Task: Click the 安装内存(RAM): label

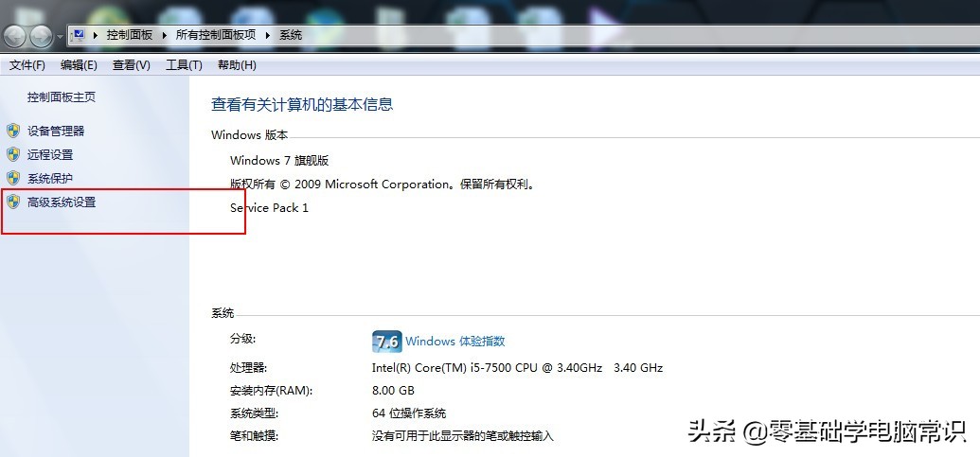Action: click(x=271, y=391)
